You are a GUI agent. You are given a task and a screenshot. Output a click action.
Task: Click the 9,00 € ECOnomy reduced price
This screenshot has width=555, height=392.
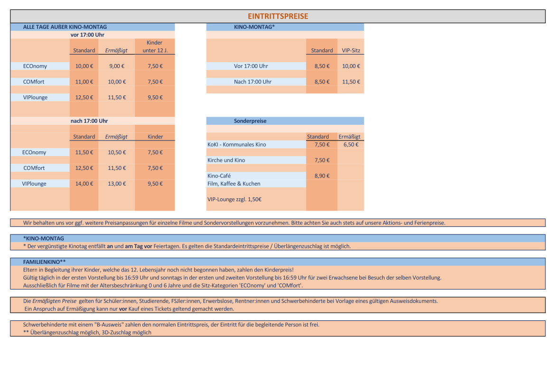116,66
